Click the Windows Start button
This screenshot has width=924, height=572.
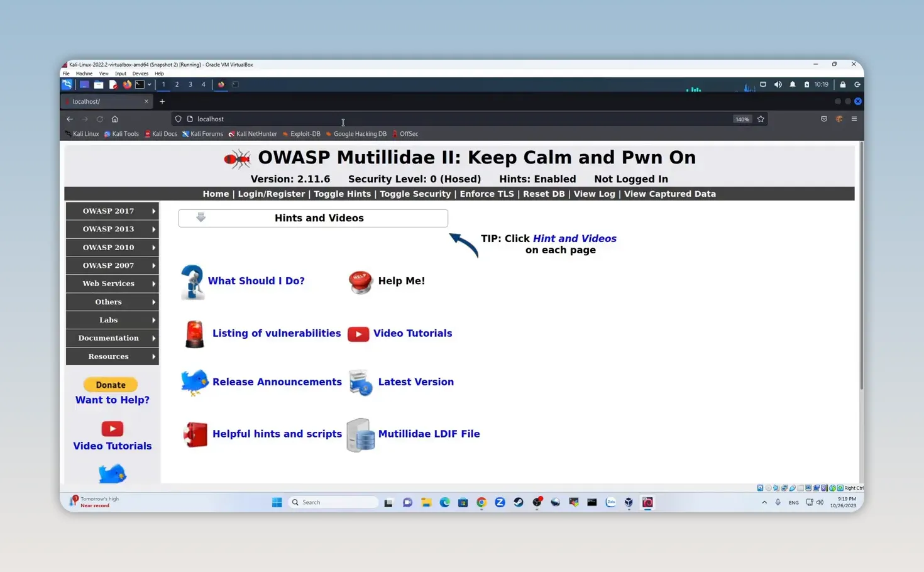pyautogui.click(x=277, y=502)
